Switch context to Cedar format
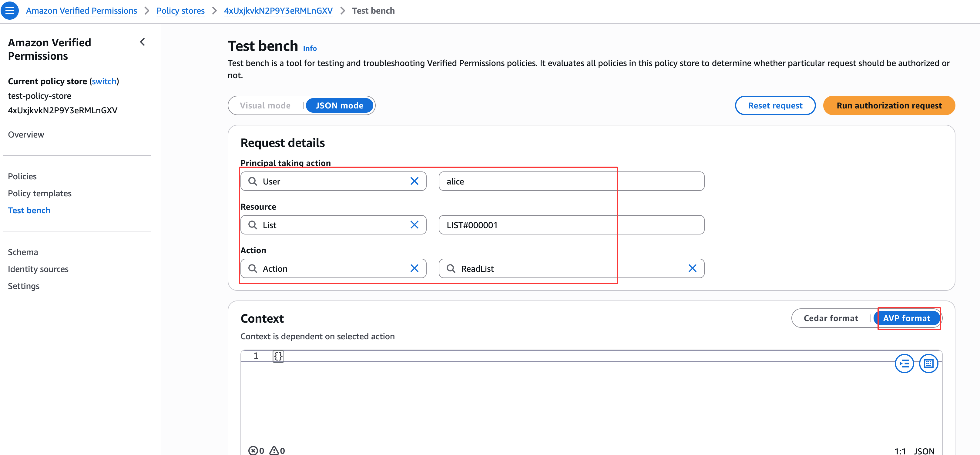The width and height of the screenshot is (980, 455). pyautogui.click(x=831, y=318)
